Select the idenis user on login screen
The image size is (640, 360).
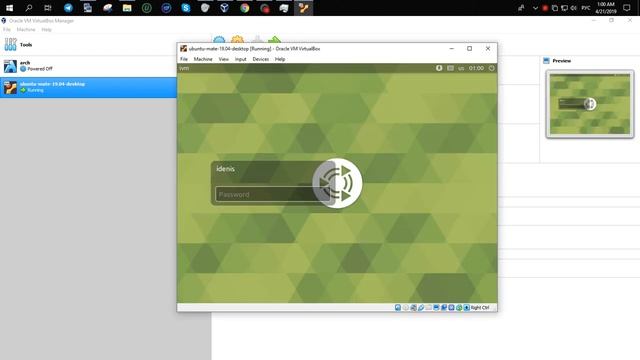[x=225, y=169]
